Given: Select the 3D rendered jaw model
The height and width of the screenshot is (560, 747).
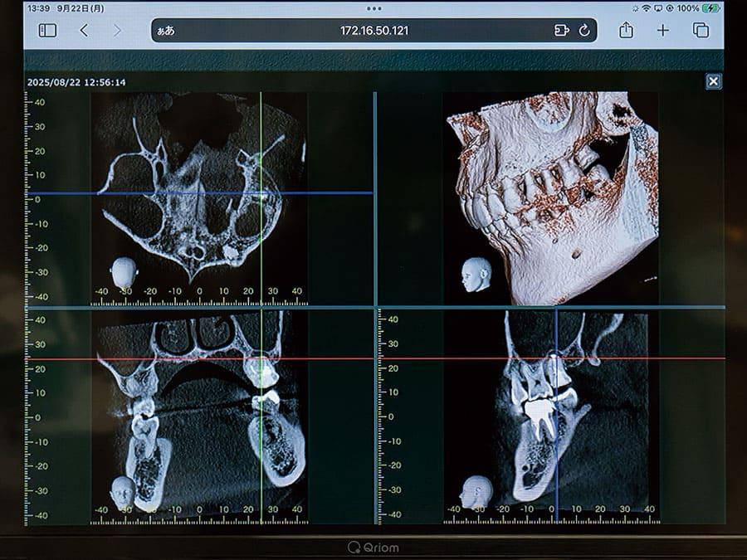Looking at the screenshot, I should click(x=548, y=199).
